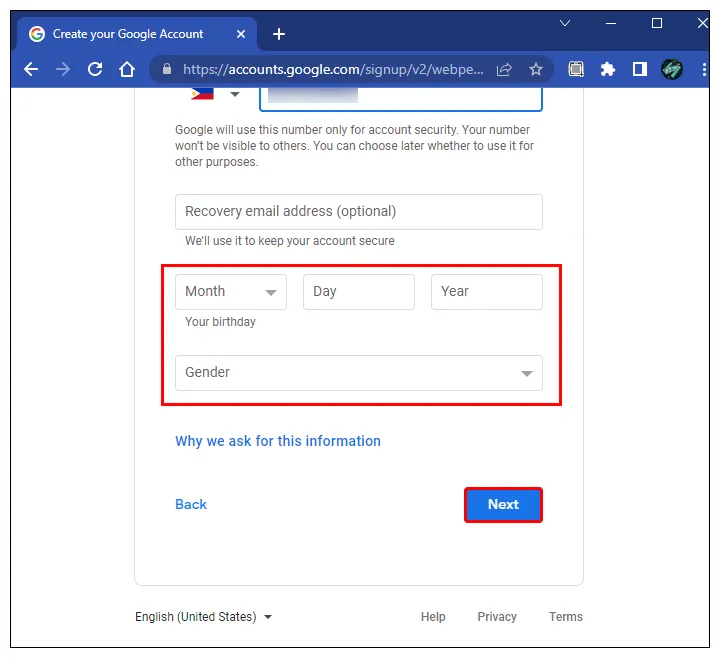Open the Privacy footer link
This screenshot has width=720, height=658.
(497, 617)
